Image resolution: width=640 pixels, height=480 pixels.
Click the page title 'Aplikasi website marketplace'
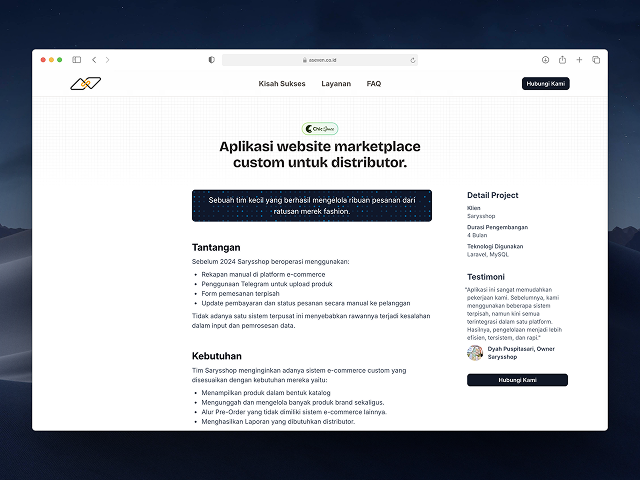click(x=320, y=154)
